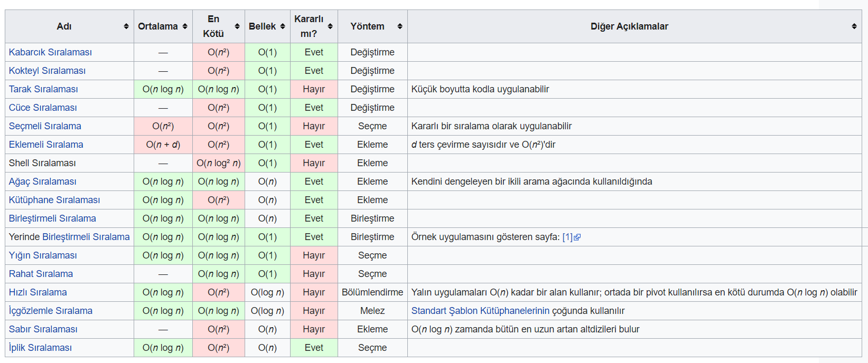Click the external link icon next to [1]
868x363 pixels.
(x=578, y=236)
